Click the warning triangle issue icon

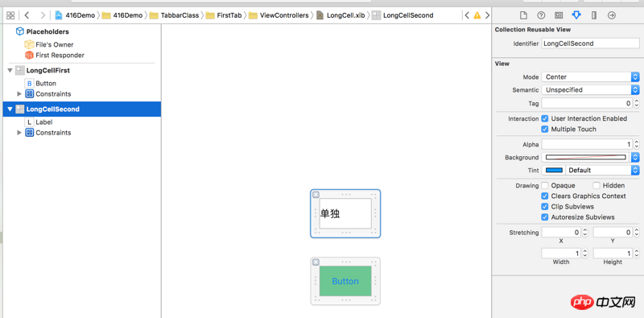click(x=477, y=15)
